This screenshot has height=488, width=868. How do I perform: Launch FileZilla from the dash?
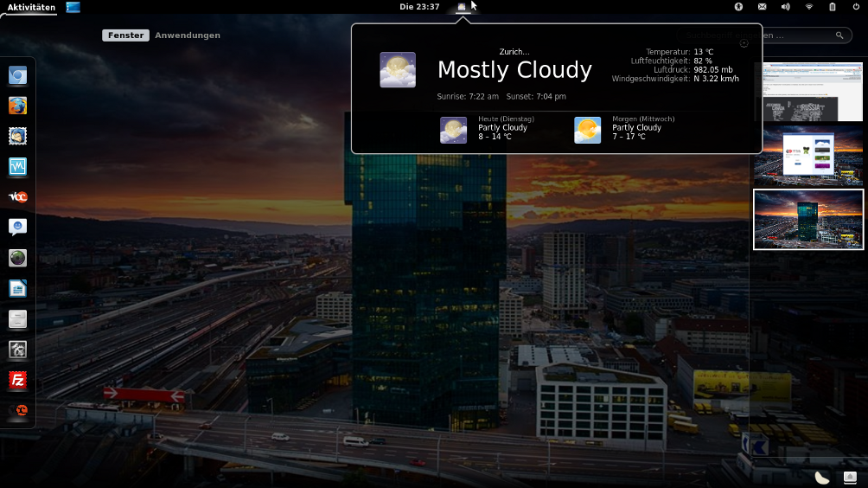point(17,380)
